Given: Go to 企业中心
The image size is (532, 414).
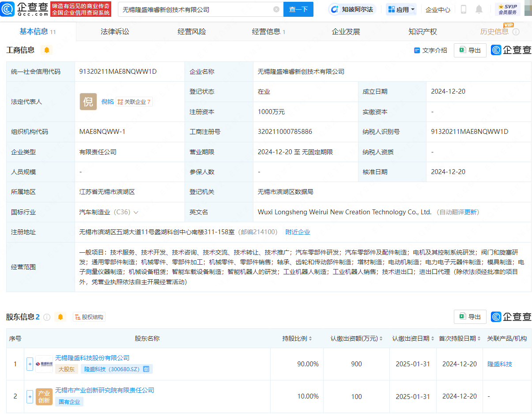Looking at the screenshot, I should (438, 9).
